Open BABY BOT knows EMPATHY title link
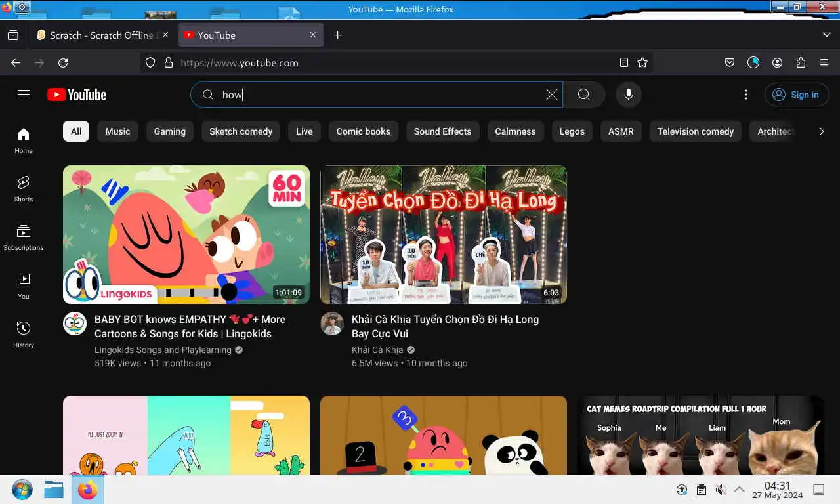The image size is (840, 504). 190,326
